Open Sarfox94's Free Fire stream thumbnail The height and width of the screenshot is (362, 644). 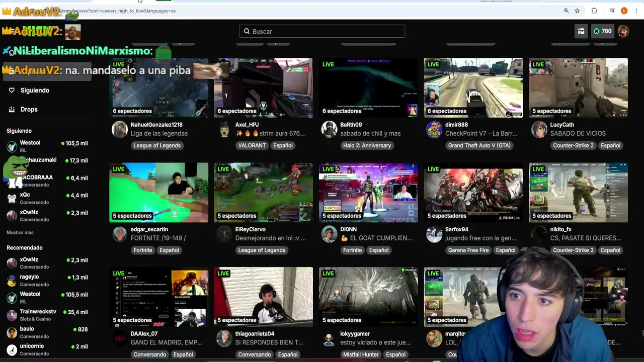[473, 193]
